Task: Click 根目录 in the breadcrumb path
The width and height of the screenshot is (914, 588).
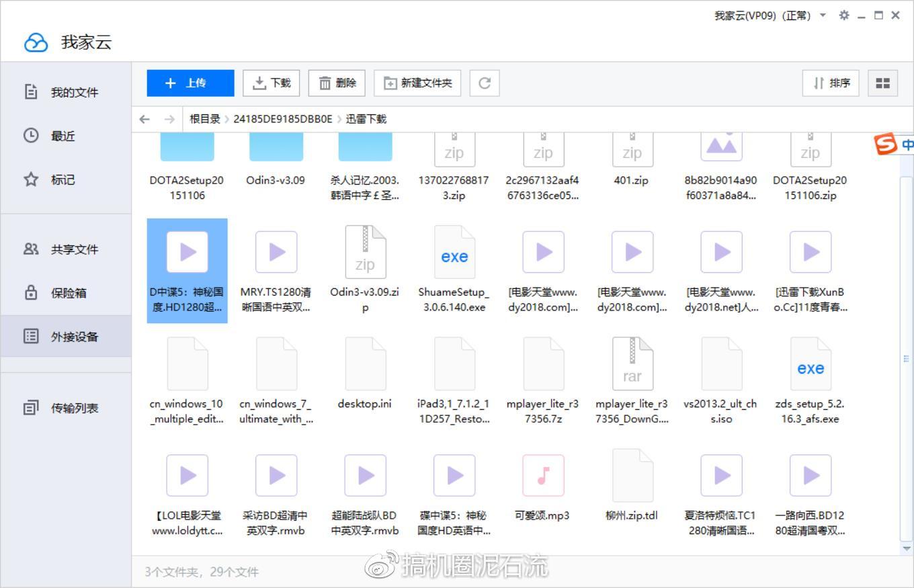Action: point(204,119)
